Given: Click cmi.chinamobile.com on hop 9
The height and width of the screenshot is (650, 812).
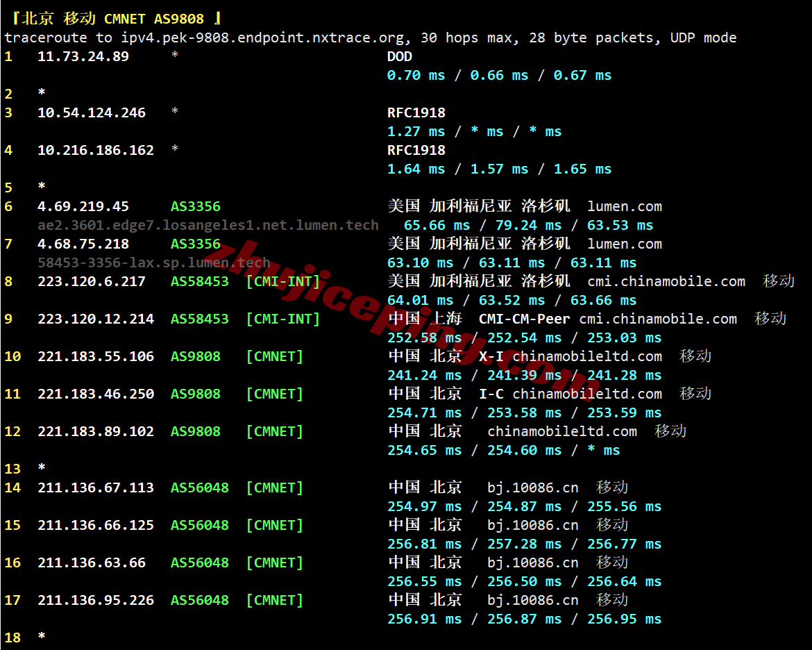Looking at the screenshot, I should [x=658, y=319].
